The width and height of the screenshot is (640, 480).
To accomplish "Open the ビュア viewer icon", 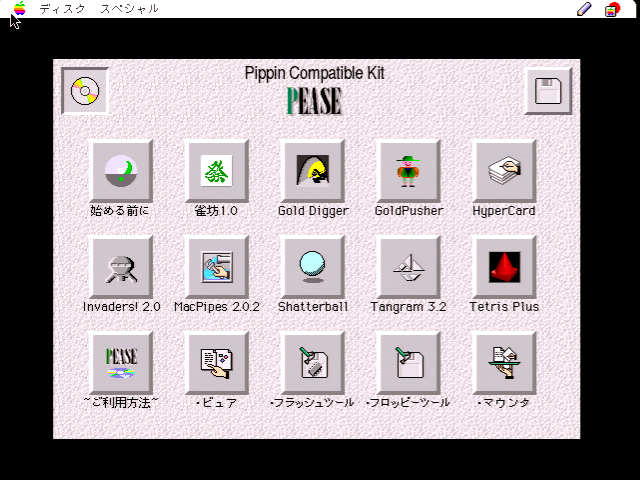I will click(217, 363).
